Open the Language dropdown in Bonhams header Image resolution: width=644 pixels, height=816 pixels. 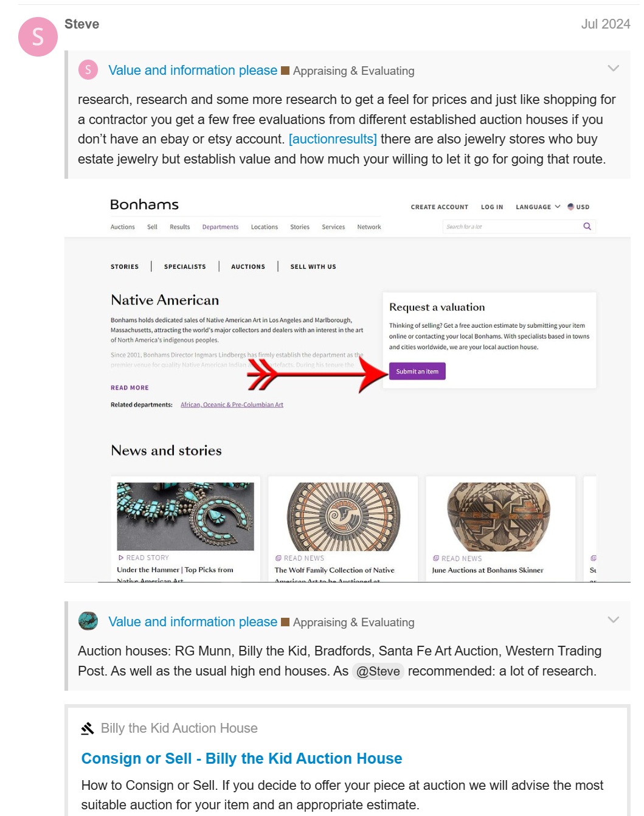[x=538, y=207]
